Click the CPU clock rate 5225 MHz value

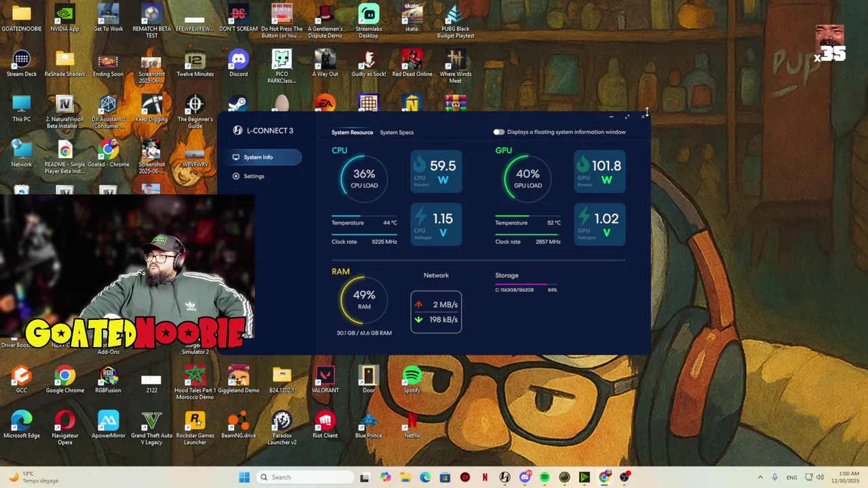point(384,242)
